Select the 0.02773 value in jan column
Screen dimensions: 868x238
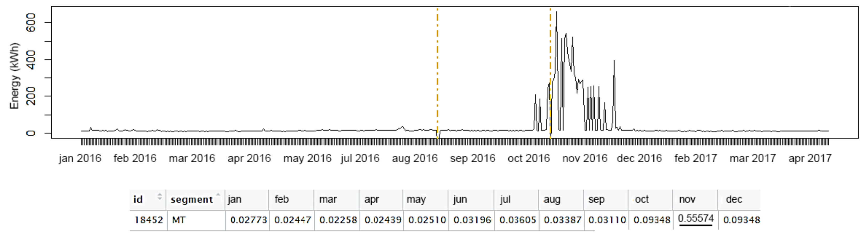pos(249,220)
